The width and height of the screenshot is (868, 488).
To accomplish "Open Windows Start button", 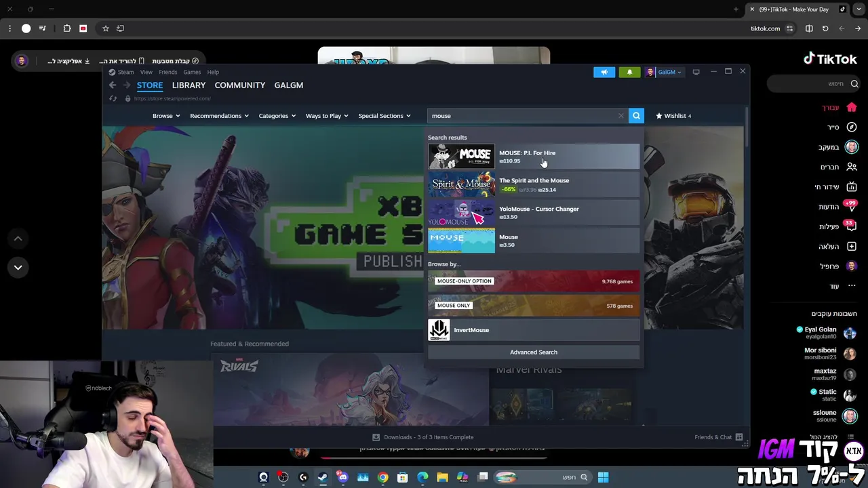I will pyautogui.click(x=603, y=477).
